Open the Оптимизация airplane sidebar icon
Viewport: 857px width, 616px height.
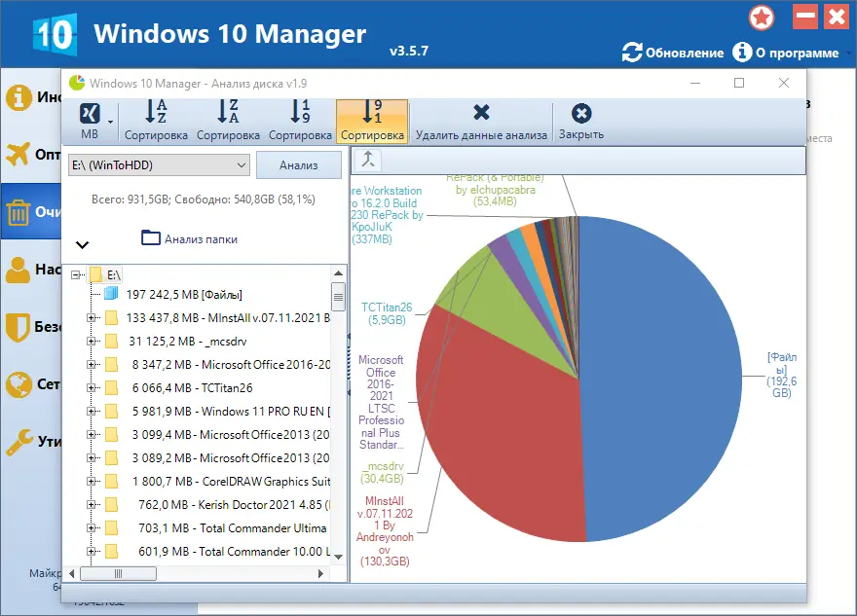click(x=19, y=154)
